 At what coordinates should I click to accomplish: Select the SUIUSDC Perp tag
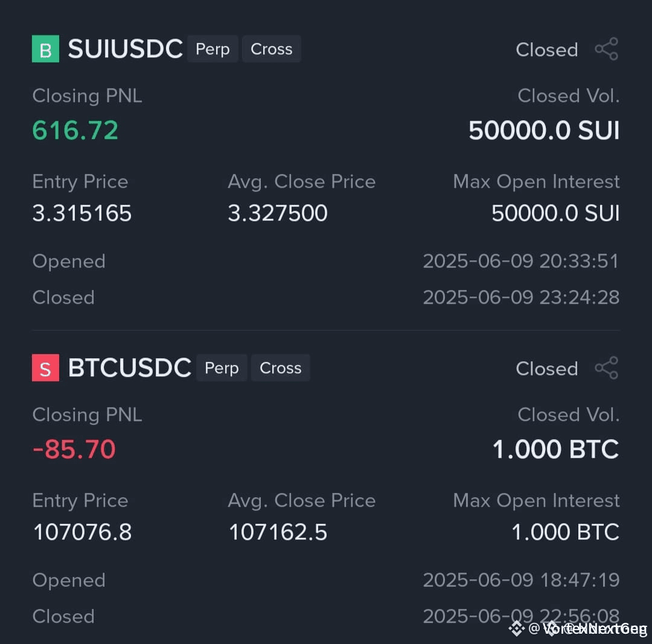click(213, 49)
